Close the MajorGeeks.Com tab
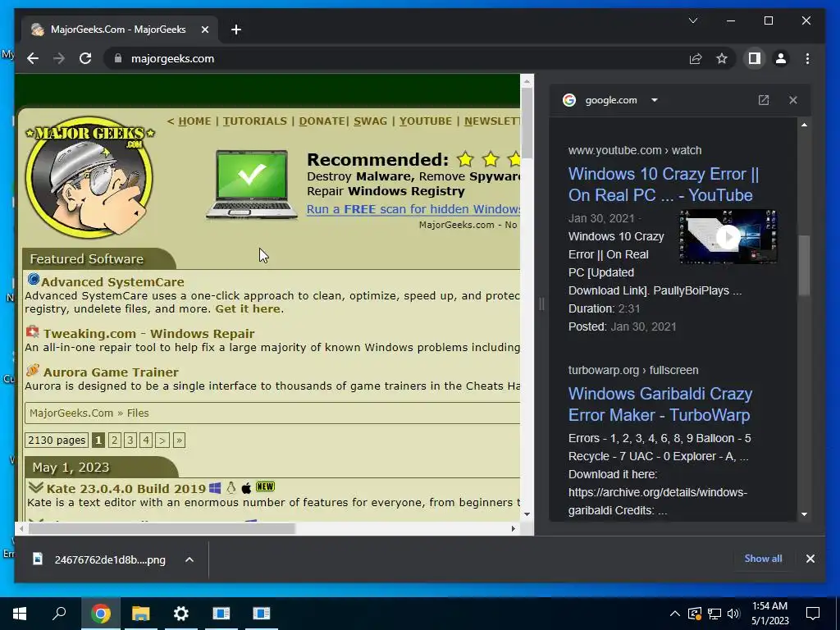Image resolution: width=840 pixels, height=630 pixels. coord(204,30)
